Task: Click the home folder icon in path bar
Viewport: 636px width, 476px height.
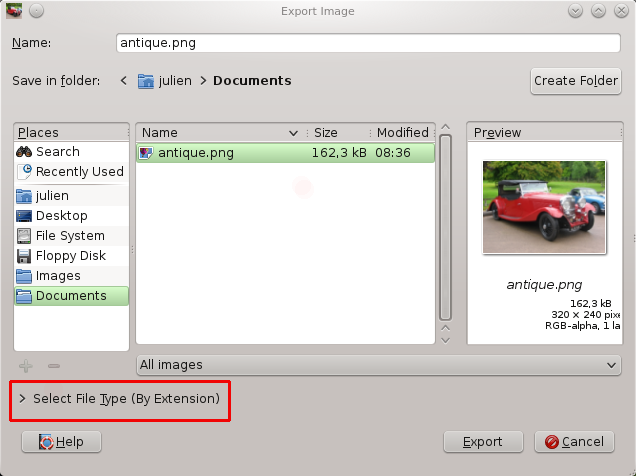Action: point(146,81)
